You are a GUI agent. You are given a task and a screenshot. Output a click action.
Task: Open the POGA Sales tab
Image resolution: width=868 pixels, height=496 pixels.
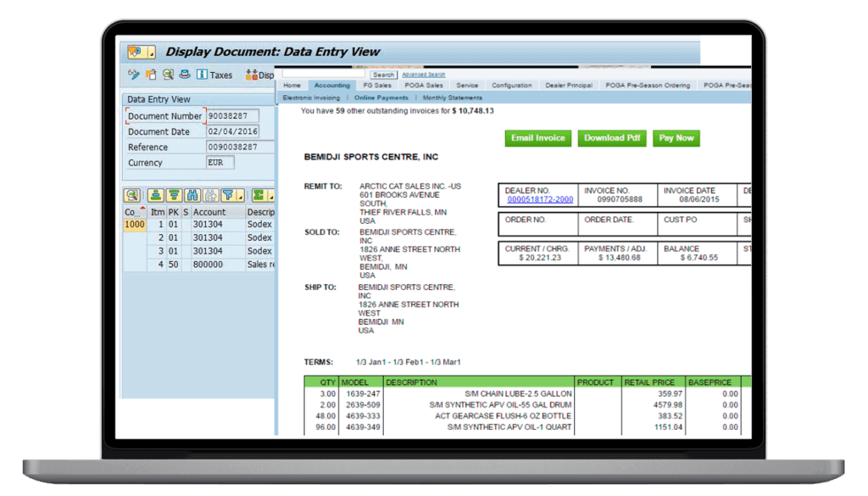click(x=424, y=86)
